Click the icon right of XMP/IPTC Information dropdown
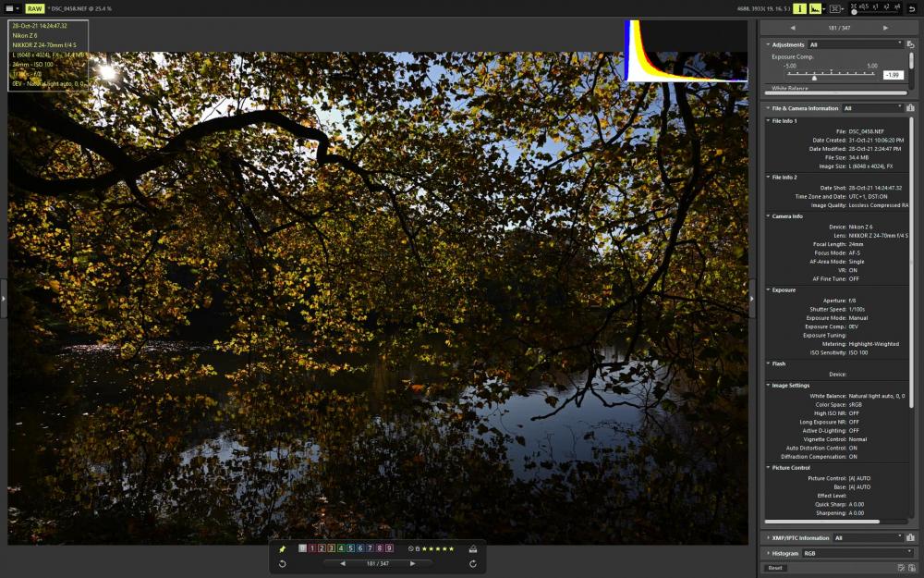The width and height of the screenshot is (924, 578). (x=910, y=538)
